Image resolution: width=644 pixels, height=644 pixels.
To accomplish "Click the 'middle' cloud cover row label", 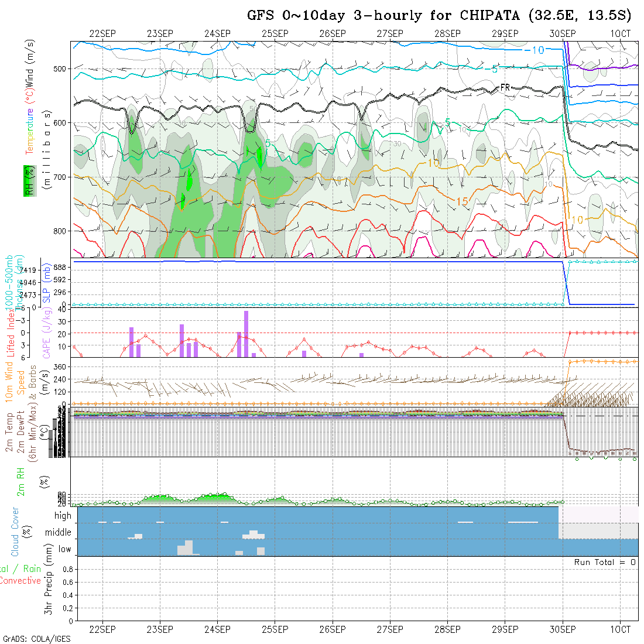I will (59, 533).
